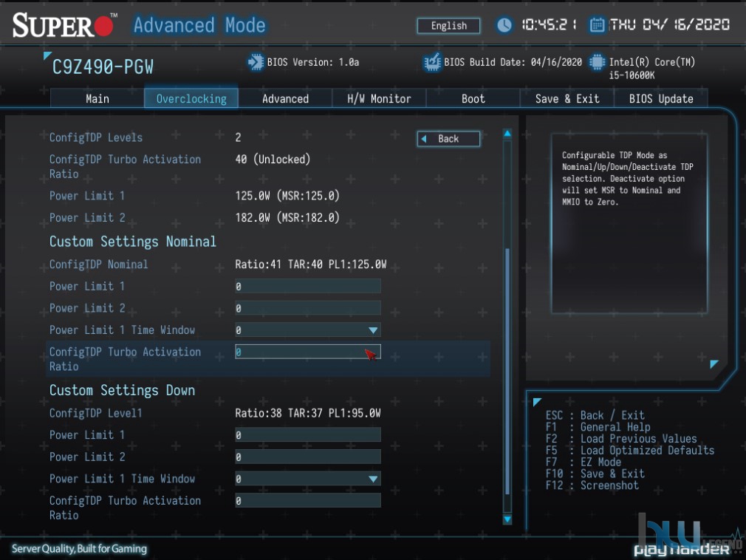This screenshot has height=560, width=746.
Task: Click Nominal Power Limit 2 input field
Action: tap(308, 308)
